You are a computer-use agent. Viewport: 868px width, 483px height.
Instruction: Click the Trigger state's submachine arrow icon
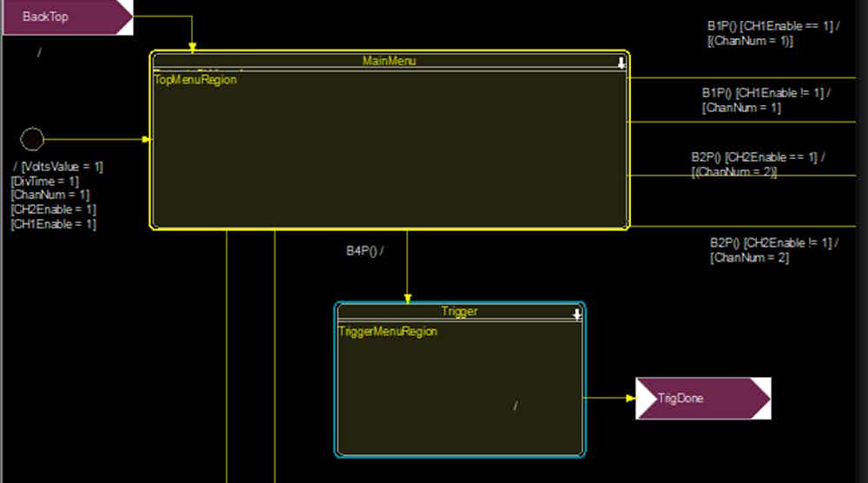coord(576,314)
